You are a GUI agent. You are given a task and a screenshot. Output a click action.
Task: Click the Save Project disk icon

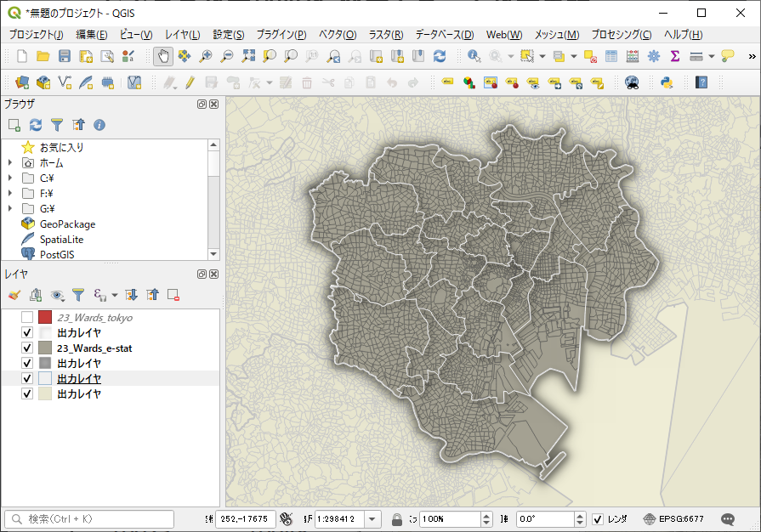tap(65, 56)
